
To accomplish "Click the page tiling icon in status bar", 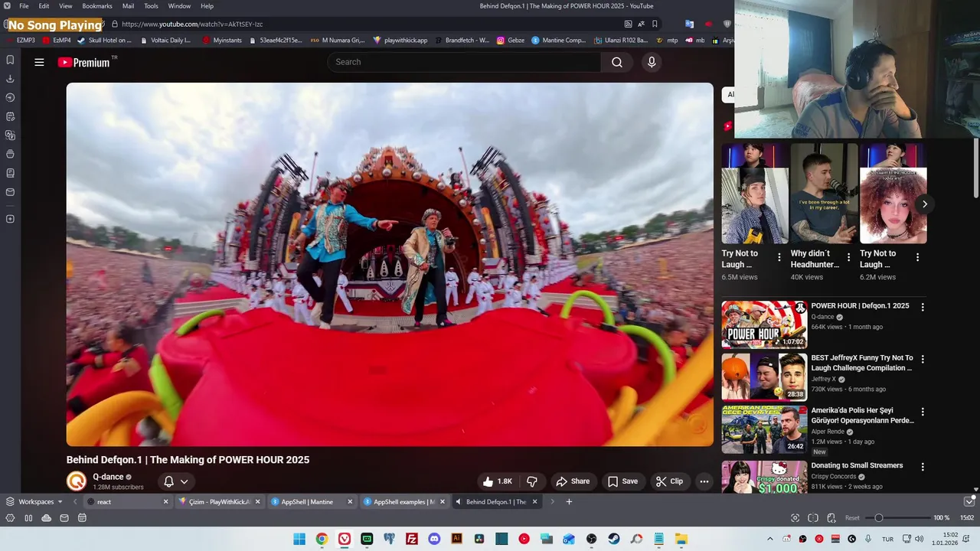I will [x=813, y=518].
